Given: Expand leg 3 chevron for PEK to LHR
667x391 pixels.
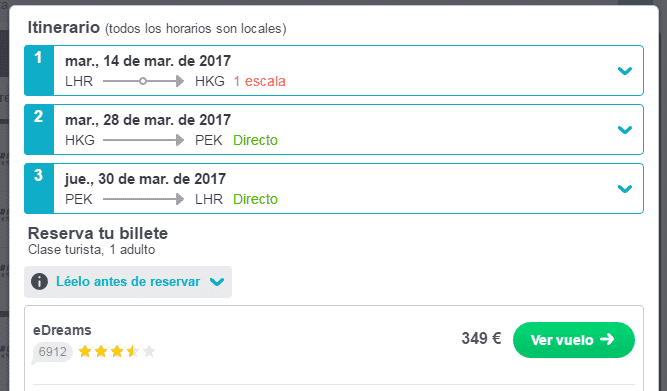Looking at the screenshot, I should tap(624, 188).
